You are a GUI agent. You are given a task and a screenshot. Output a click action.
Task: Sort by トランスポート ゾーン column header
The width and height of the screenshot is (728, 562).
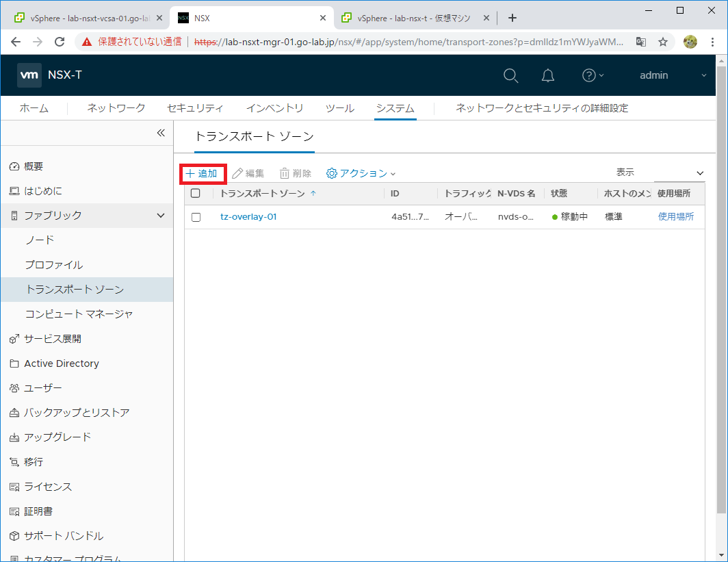[263, 193]
